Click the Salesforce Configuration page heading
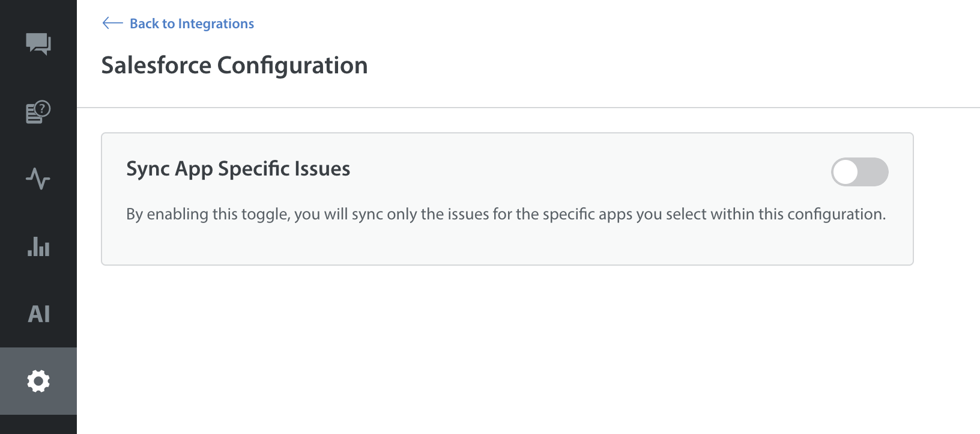 [234, 66]
